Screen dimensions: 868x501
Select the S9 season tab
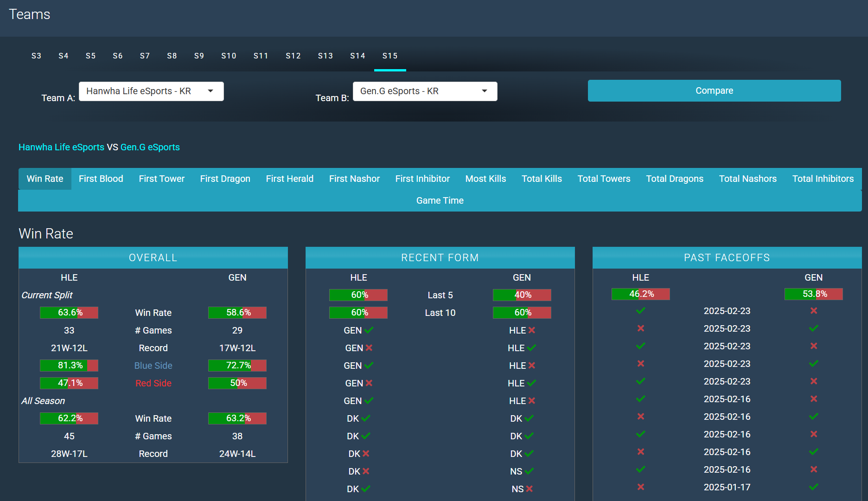199,56
